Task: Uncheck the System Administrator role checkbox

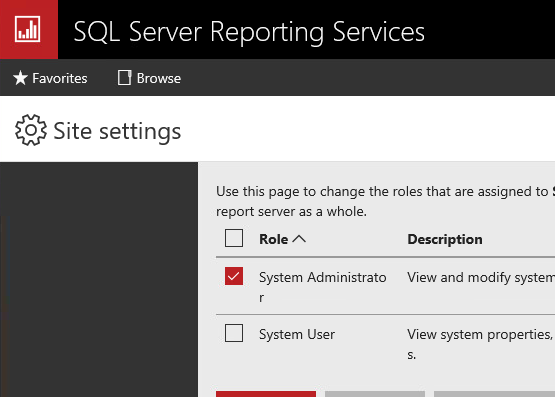Action: [234, 276]
